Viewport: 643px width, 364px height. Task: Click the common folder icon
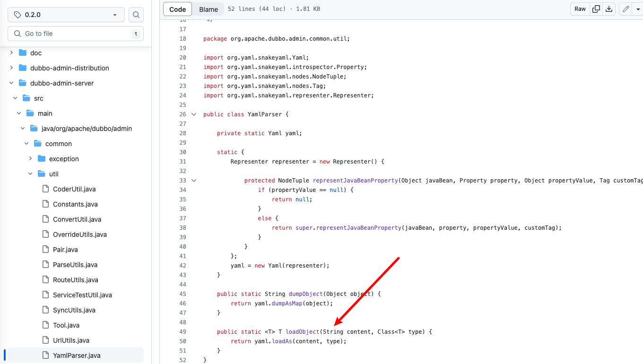pos(38,144)
